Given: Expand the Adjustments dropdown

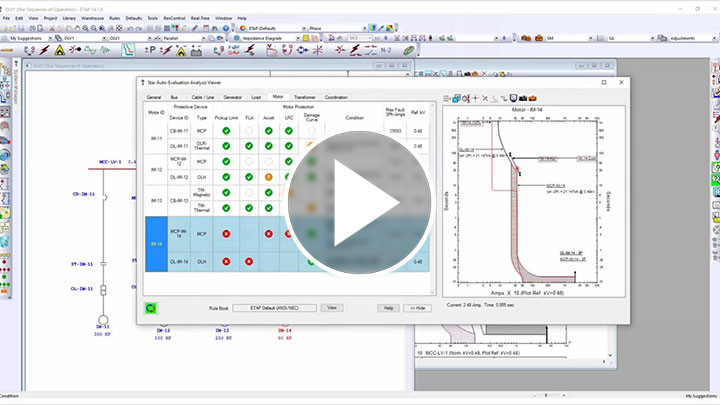Looking at the screenshot, I should 714,39.
